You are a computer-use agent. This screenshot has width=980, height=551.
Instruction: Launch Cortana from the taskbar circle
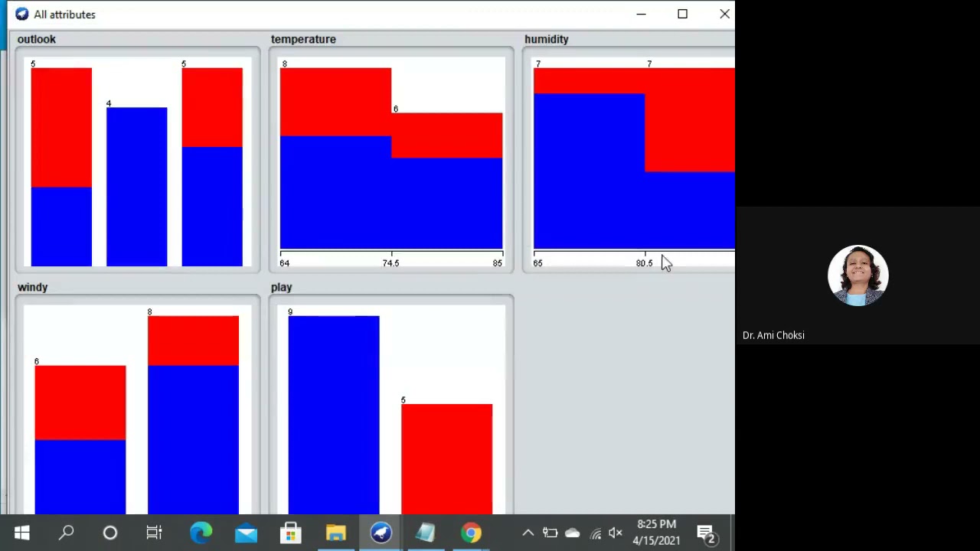[110, 533]
